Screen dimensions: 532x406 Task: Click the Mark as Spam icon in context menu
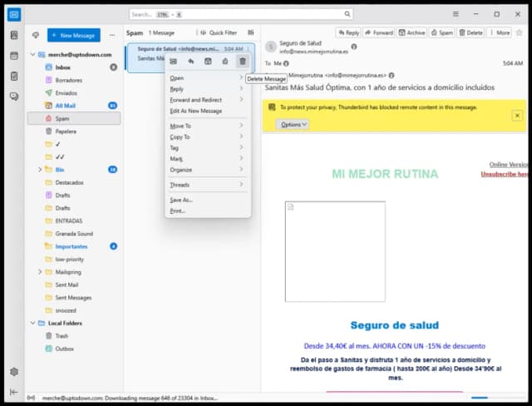[x=225, y=62]
